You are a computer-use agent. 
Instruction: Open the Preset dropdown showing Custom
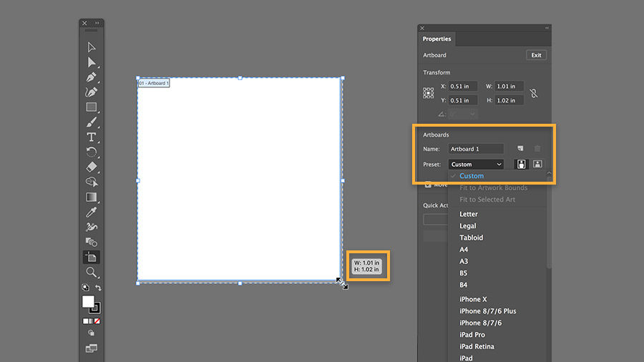click(x=476, y=164)
